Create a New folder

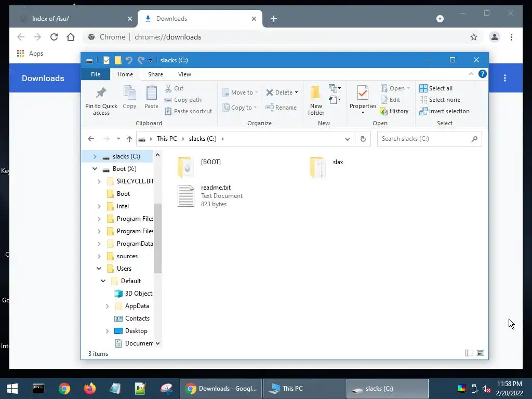click(x=316, y=100)
